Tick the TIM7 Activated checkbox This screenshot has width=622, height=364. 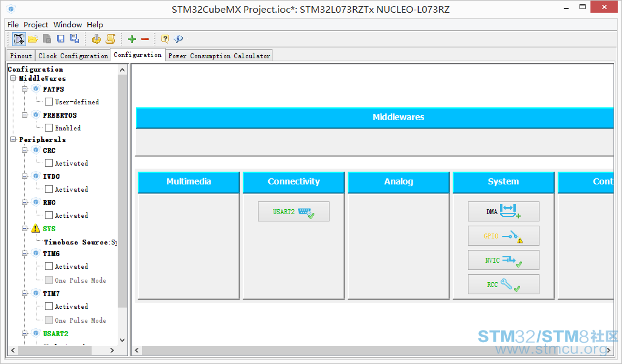tap(49, 306)
